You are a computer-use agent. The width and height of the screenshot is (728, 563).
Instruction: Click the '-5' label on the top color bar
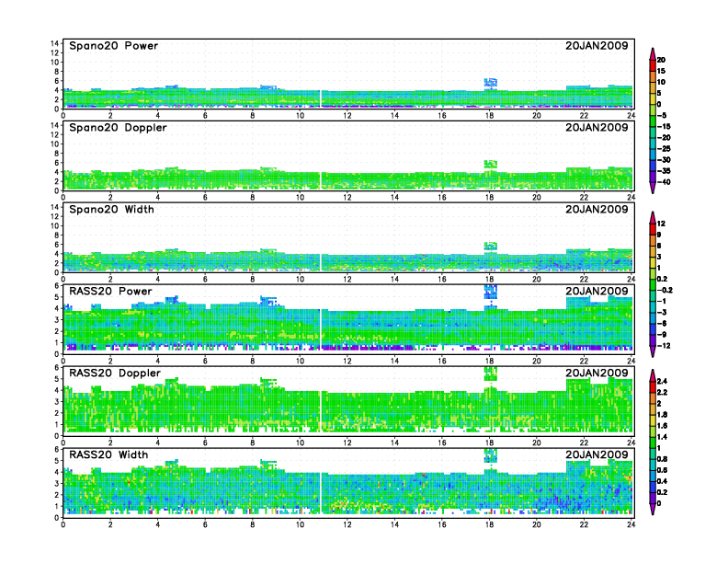[x=662, y=115]
